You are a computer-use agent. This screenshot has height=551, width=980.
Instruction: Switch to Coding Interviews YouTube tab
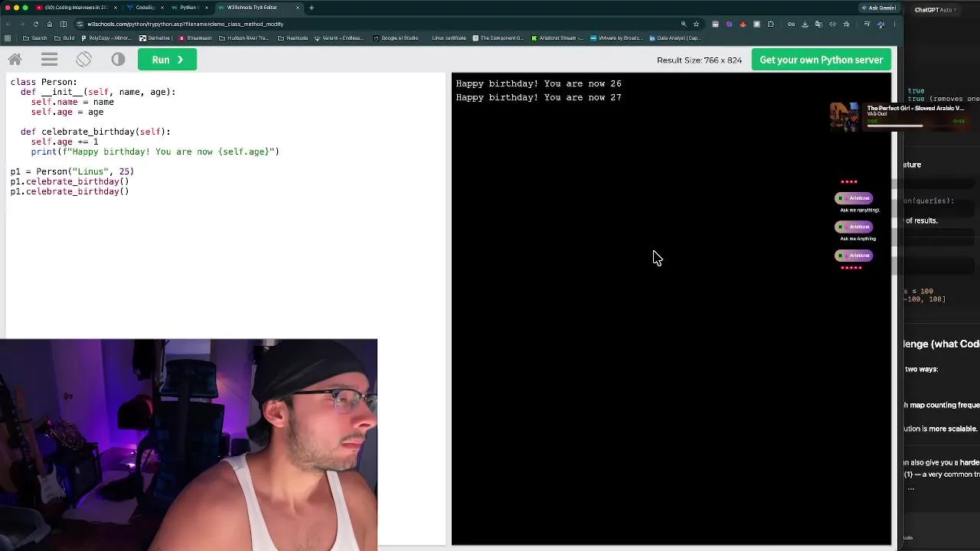[75, 8]
